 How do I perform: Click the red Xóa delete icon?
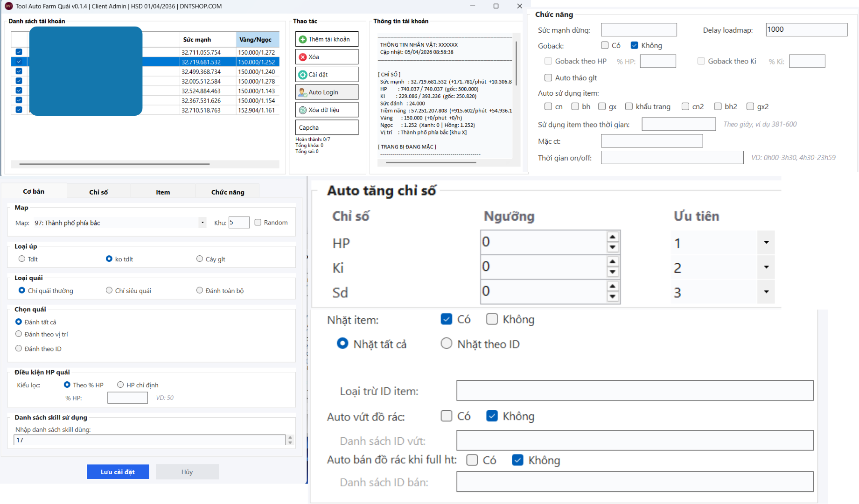tap(303, 57)
